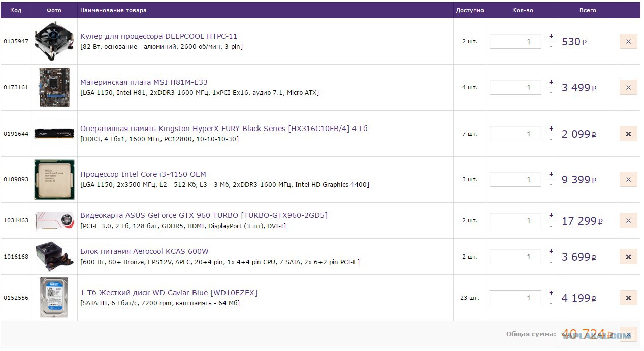Delete ASUS GeForce GTX 960 row

click(x=628, y=220)
